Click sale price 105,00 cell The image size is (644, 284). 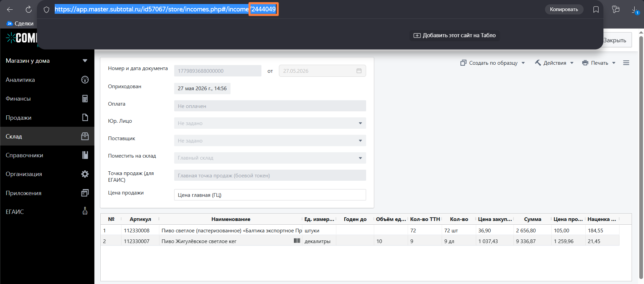click(568, 230)
